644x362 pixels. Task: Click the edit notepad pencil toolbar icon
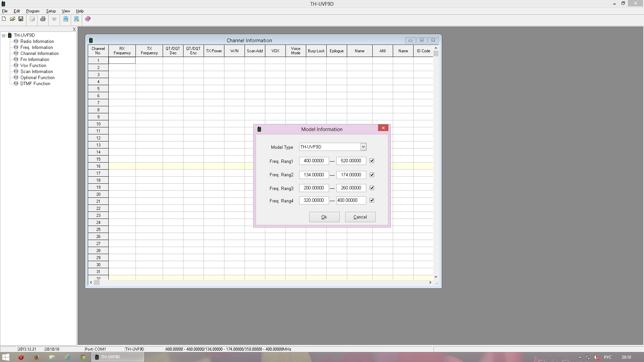tap(32, 19)
